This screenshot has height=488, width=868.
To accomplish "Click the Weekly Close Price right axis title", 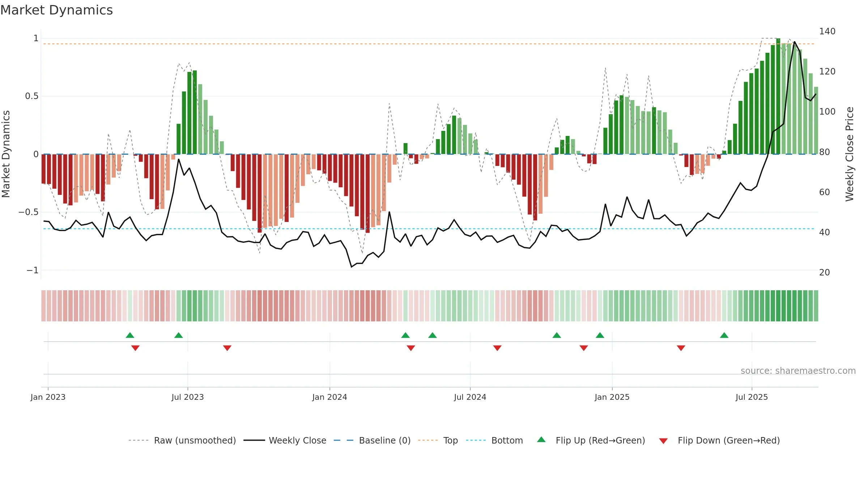I will [x=850, y=154].
